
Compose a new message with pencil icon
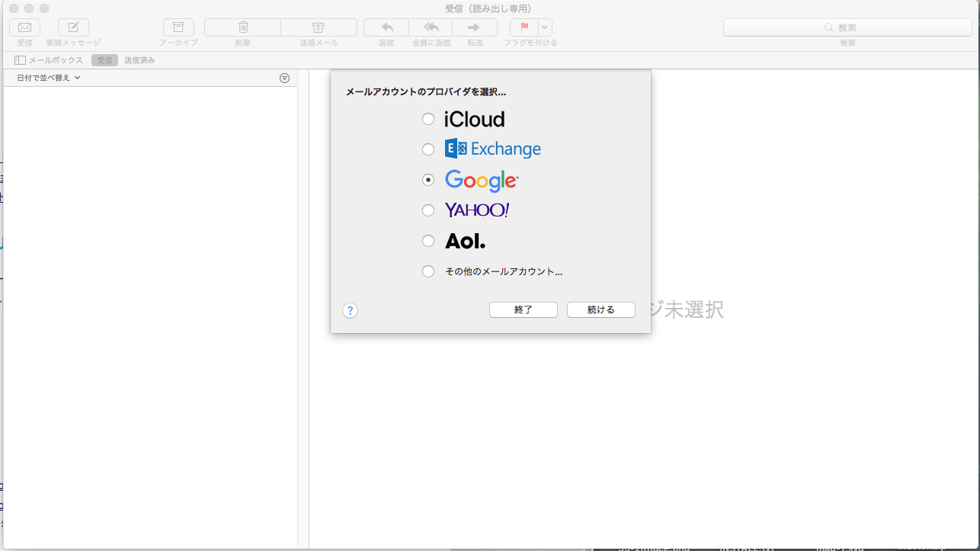point(73,27)
